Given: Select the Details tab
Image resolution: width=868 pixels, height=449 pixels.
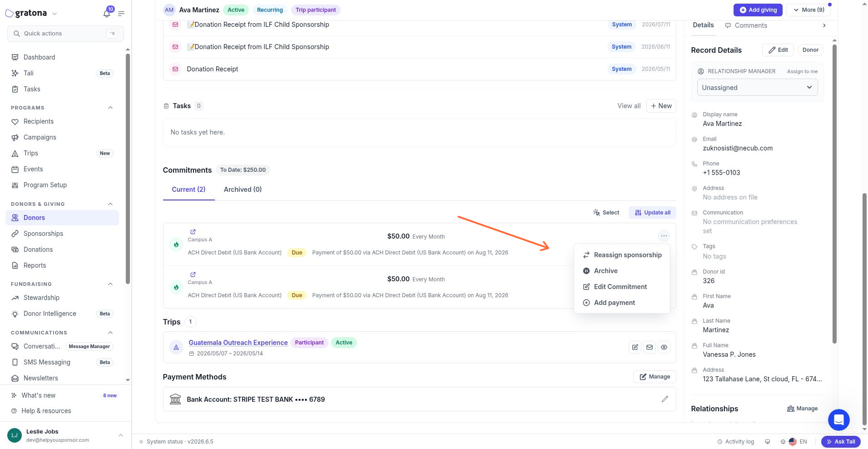Looking at the screenshot, I should click(703, 25).
